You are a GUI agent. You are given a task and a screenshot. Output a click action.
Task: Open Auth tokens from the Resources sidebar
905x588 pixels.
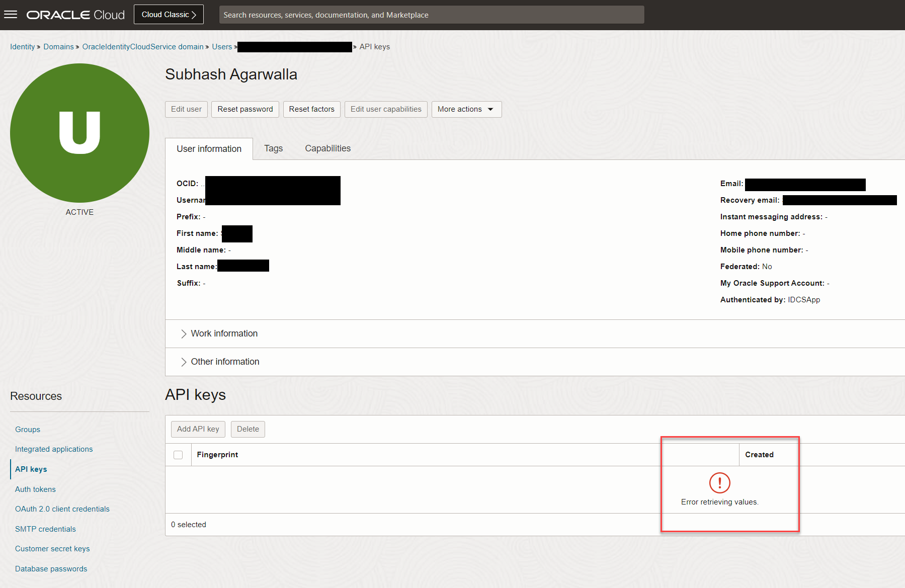click(35, 489)
